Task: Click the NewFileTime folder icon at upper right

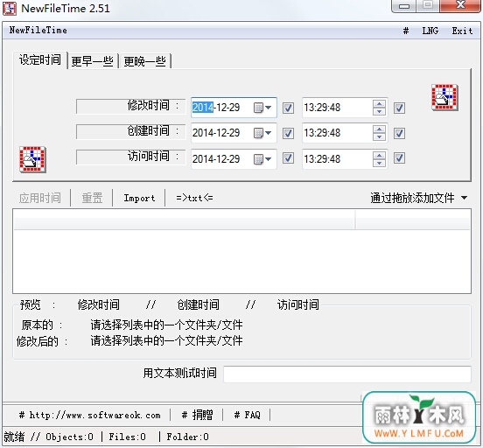Action: tap(444, 97)
